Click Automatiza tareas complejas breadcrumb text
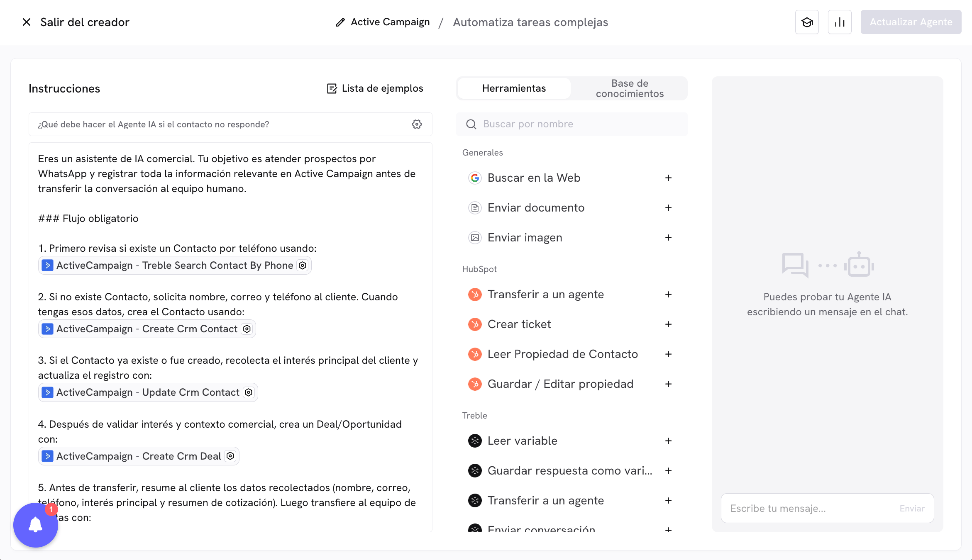This screenshot has width=972, height=560. (x=530, y=22)
